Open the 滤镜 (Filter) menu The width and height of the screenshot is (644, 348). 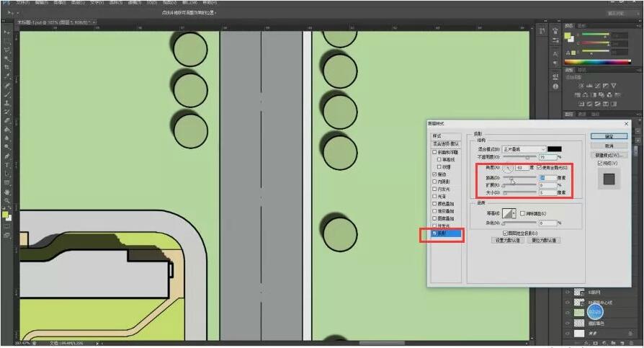click(x=133, y=2)
